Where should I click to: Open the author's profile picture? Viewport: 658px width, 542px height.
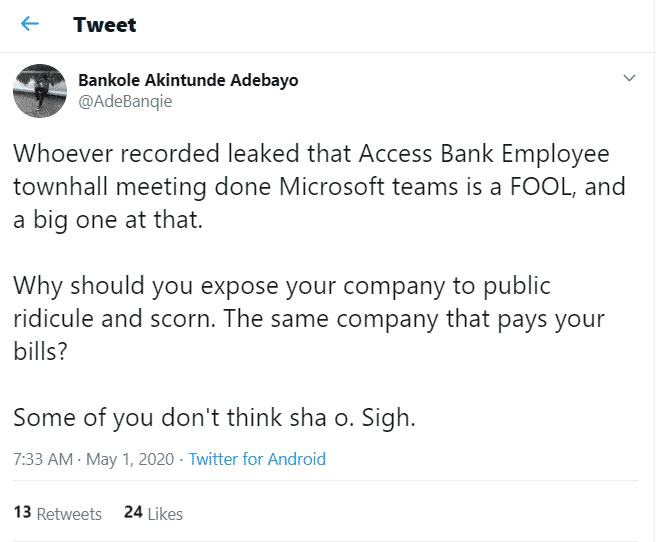click(39, 91)
